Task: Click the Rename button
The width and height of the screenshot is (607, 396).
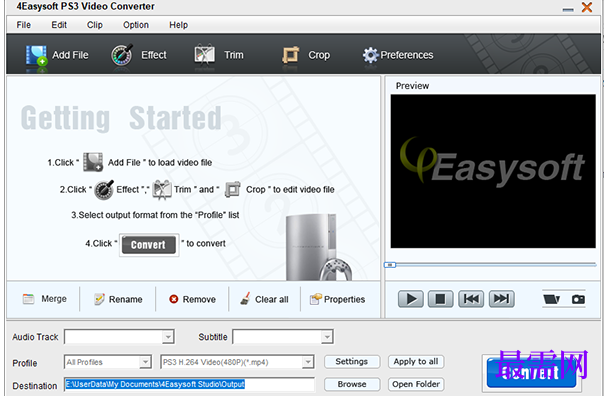Action: [118, 299]
